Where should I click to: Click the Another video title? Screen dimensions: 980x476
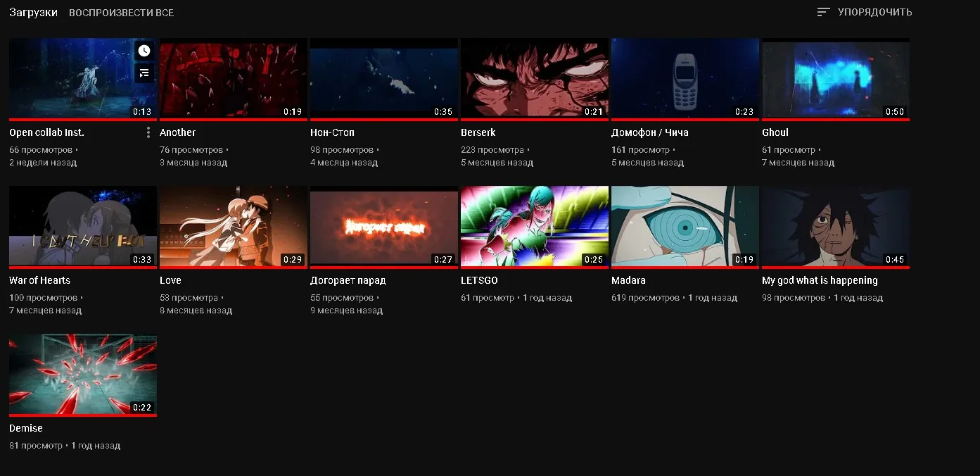coord(178,132)
